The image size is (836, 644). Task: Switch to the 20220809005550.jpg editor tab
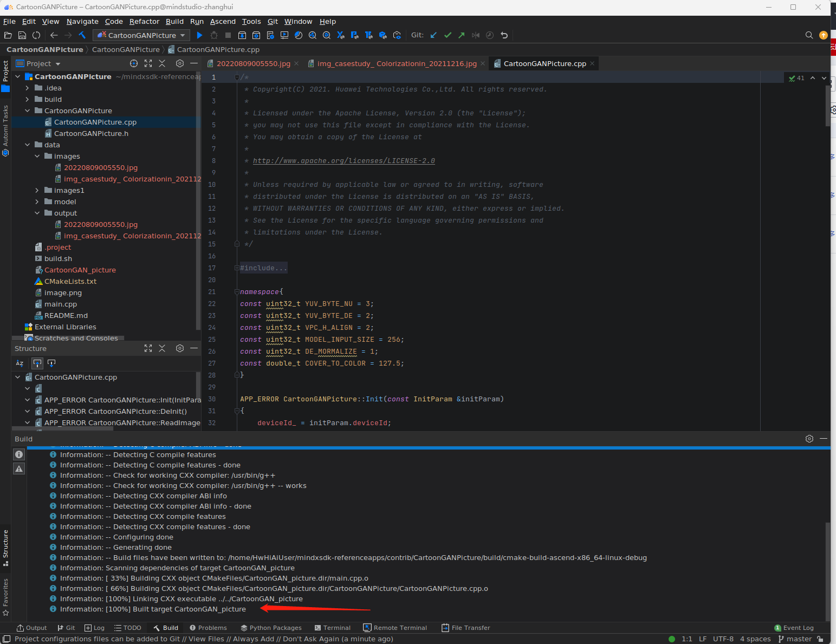253,63
